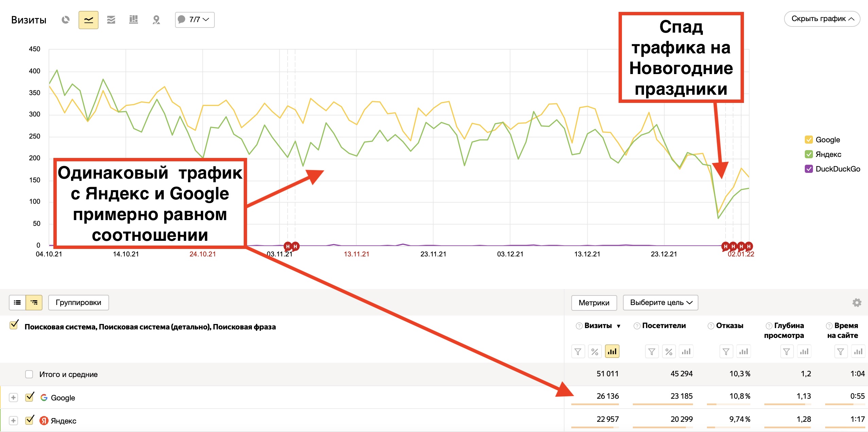Select the line chart view icon

(88, 20)
